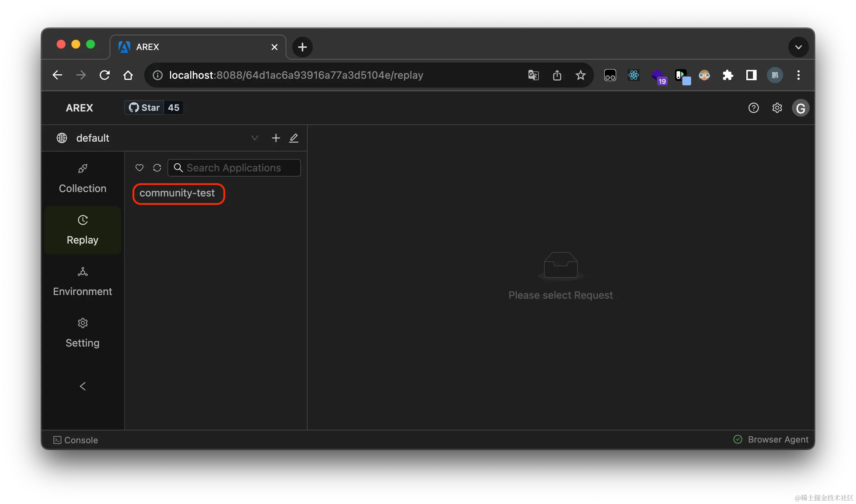Click the Browser Agent status indicator
The image size is (856, 504).
point(771,440)
